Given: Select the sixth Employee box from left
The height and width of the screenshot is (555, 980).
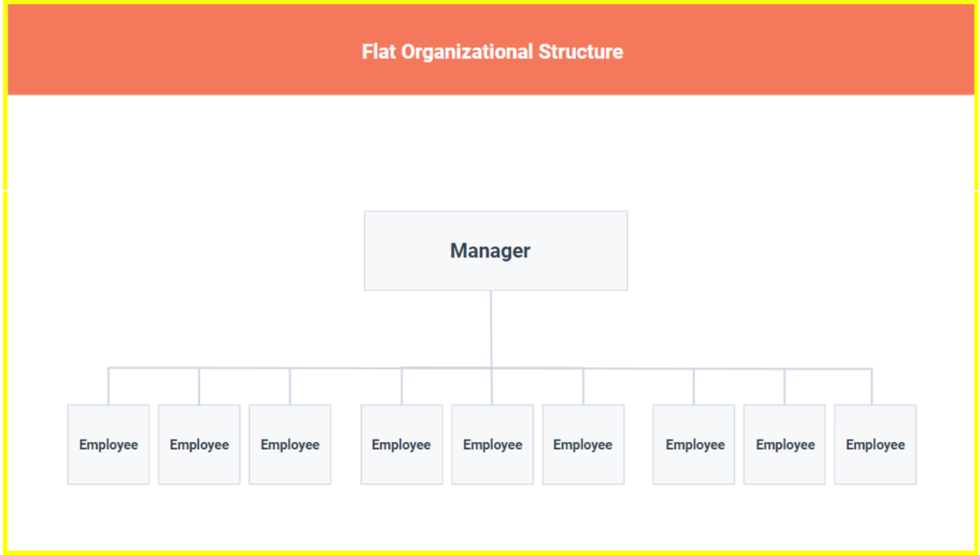Looking at the screenshot, I should click(583, 444).
